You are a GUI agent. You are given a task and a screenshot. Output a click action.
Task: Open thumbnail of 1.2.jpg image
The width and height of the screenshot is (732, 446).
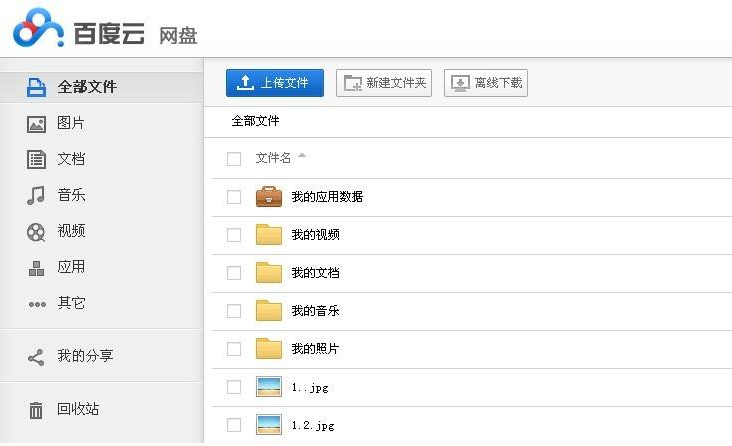pyautogui.click(x=269, y=425)
